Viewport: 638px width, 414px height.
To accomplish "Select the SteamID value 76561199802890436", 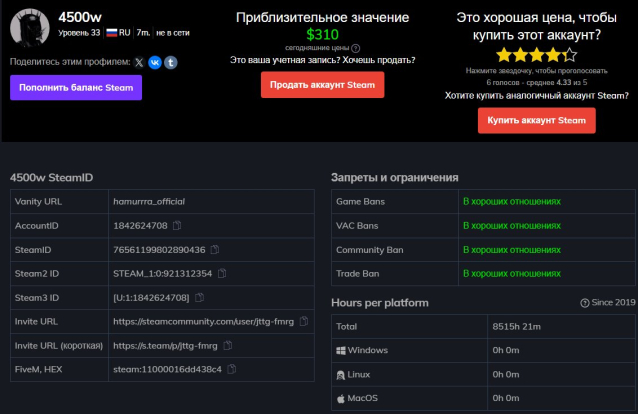I will pyautogui.click(x=159, y=250).
